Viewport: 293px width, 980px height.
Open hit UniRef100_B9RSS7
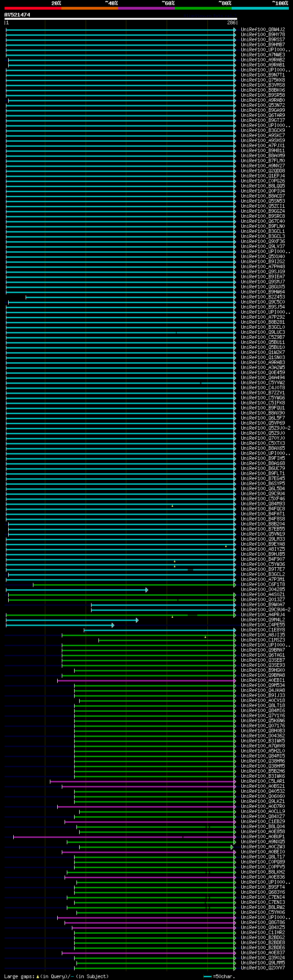(x=263, y=39)
